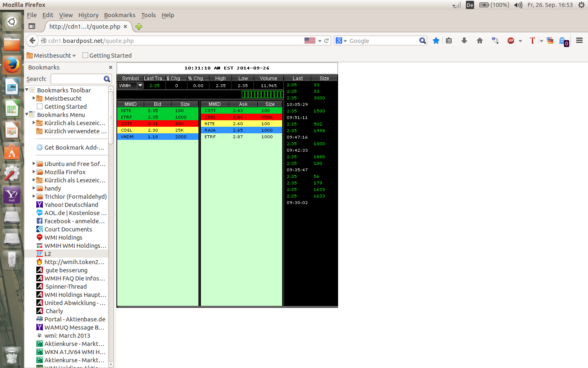Viewport: 588px width, 368px height.
Task: Open the dropdown arrow next to the US flag
Action: (x=320, y=41)
